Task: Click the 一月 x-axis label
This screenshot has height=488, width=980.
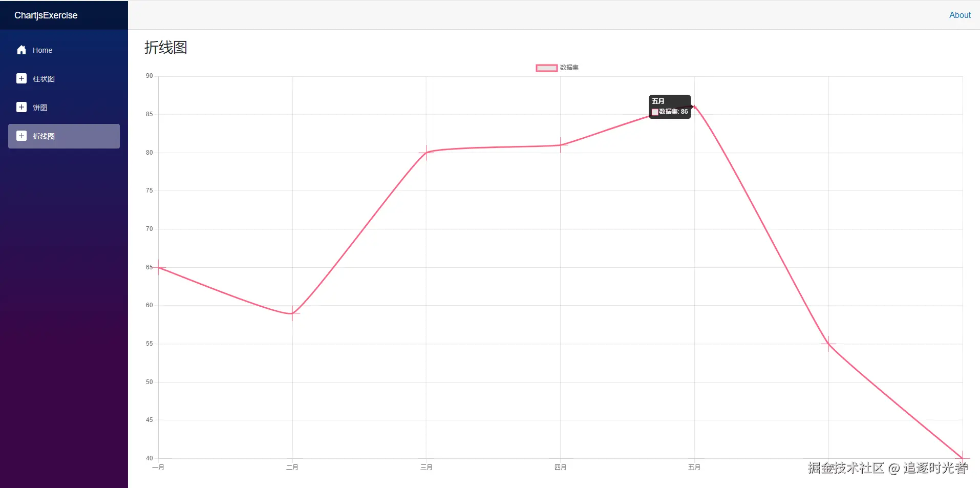Action: coord(158,467)
